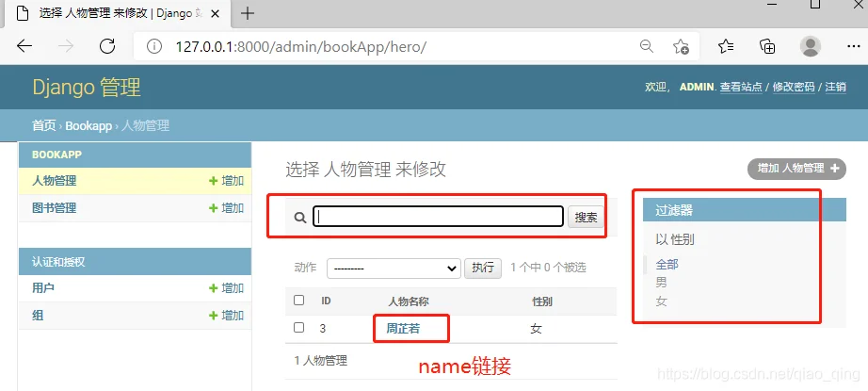
Task: Click the browser address bar URL
Action: pyautogui.click(x=300, y=46)
